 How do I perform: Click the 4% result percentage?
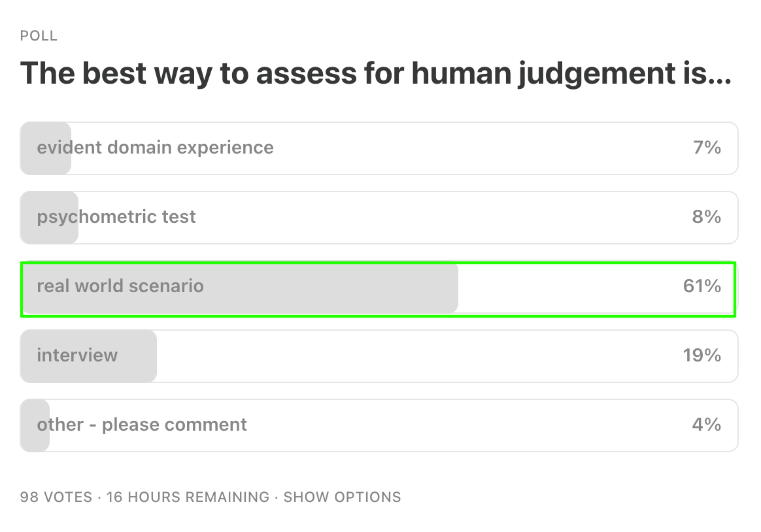tap(706, 425)
